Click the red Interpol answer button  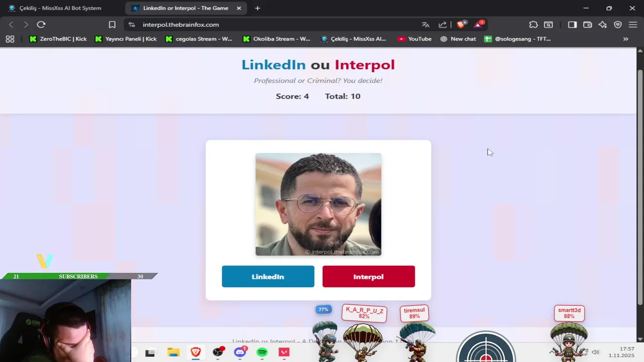pyautogui.click(x=368, y=277)
